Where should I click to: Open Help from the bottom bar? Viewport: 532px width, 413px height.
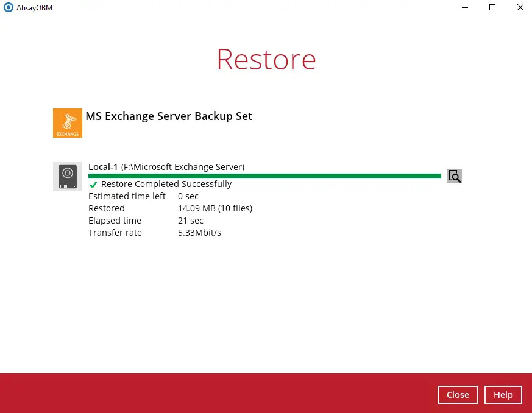click(x=503, y=395)
